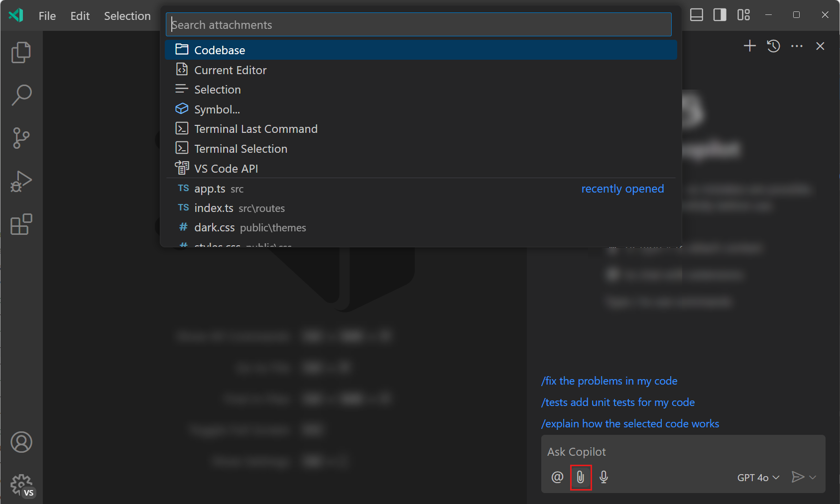Start a new chat with plus icon
840x504 pixels.
tap(749, 46)
